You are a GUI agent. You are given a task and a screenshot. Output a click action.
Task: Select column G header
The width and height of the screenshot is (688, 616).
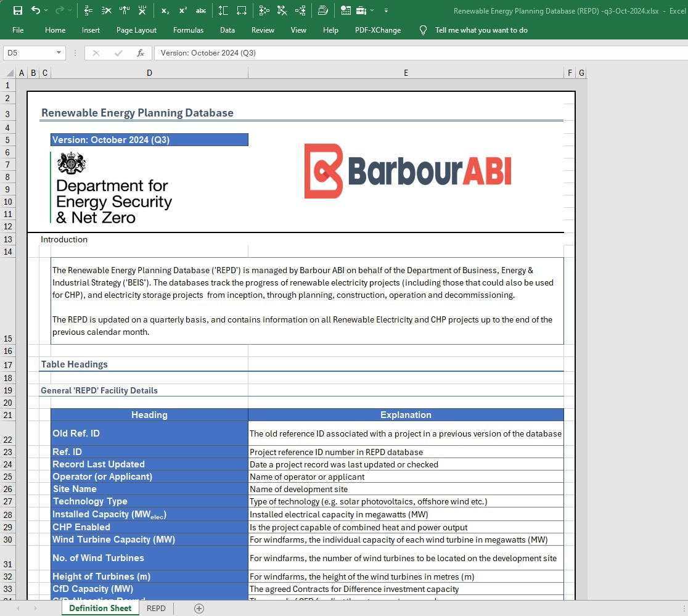pyautogui.click(x=581, y=73)
